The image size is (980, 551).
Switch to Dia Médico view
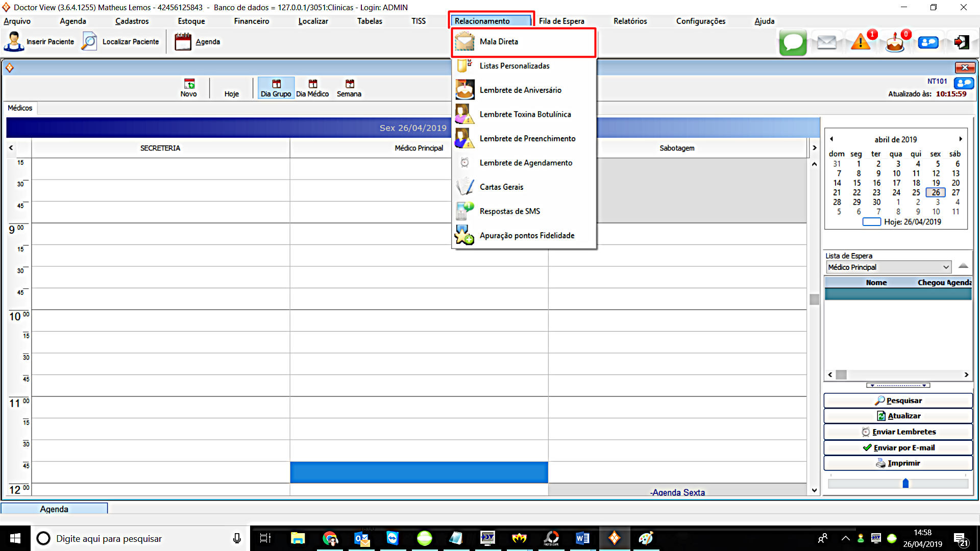[x=312, y=88]
